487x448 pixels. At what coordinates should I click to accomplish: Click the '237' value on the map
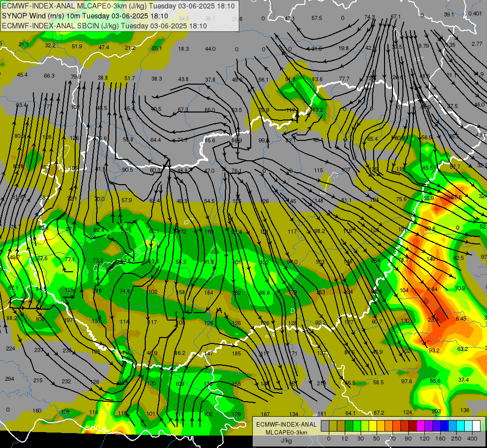coord(39,350)
